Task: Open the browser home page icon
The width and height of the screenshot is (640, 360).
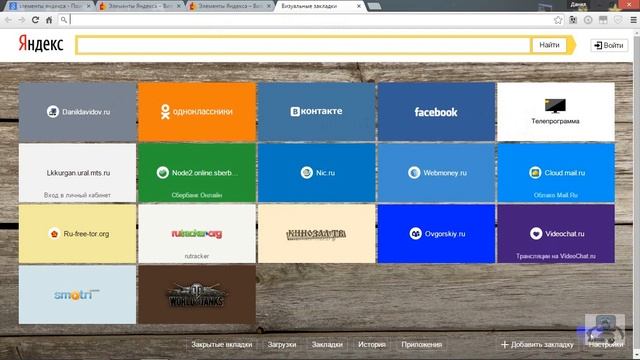Action: (49, 20)
